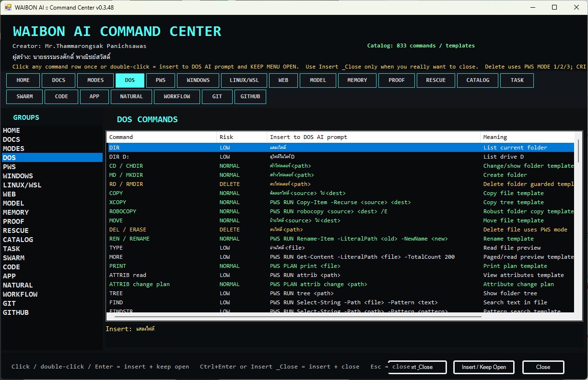This screenshot has height=380, width=588.
Task: Select the CD / CHDIR command row
Action: (341, 166)
